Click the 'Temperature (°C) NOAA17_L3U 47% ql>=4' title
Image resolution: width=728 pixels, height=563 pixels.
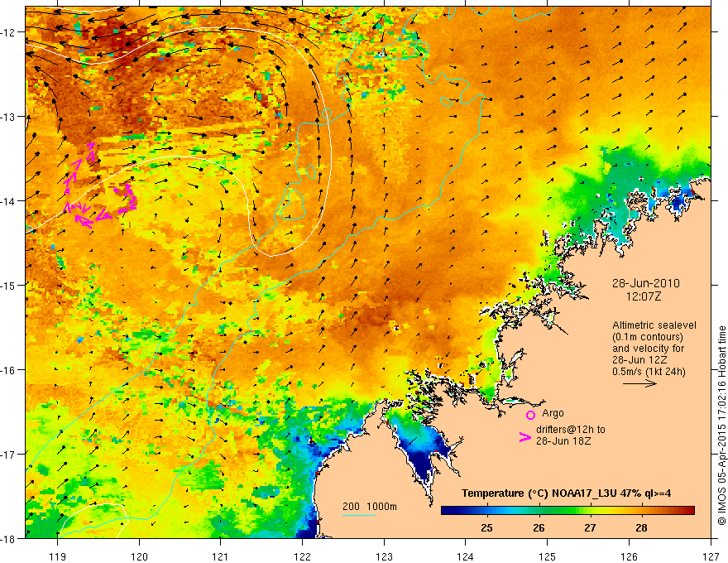(566, 493)
